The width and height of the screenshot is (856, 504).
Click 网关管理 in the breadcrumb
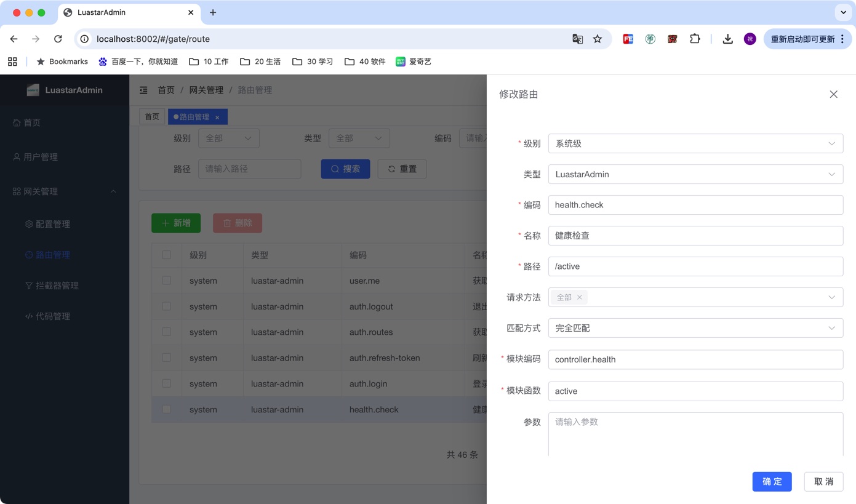[x=206, y=90]
